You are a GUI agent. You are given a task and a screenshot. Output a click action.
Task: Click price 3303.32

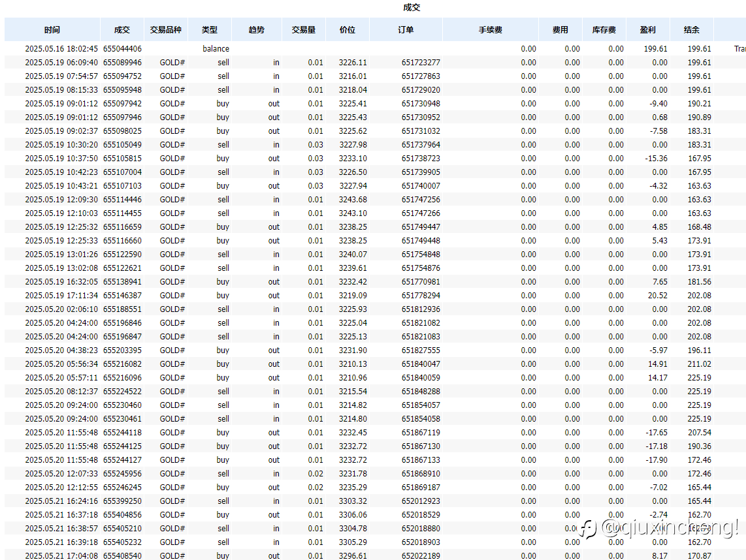click(353, 501)
